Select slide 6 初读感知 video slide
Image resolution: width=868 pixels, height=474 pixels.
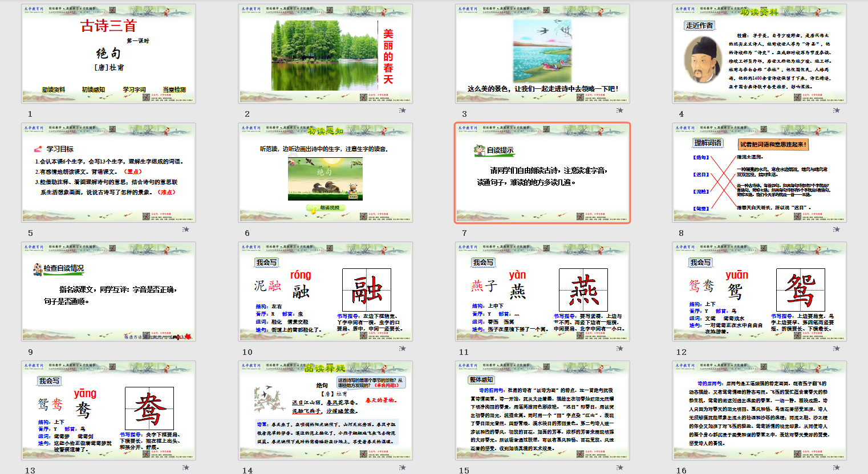pyautogui.click(x=326, y=173)
